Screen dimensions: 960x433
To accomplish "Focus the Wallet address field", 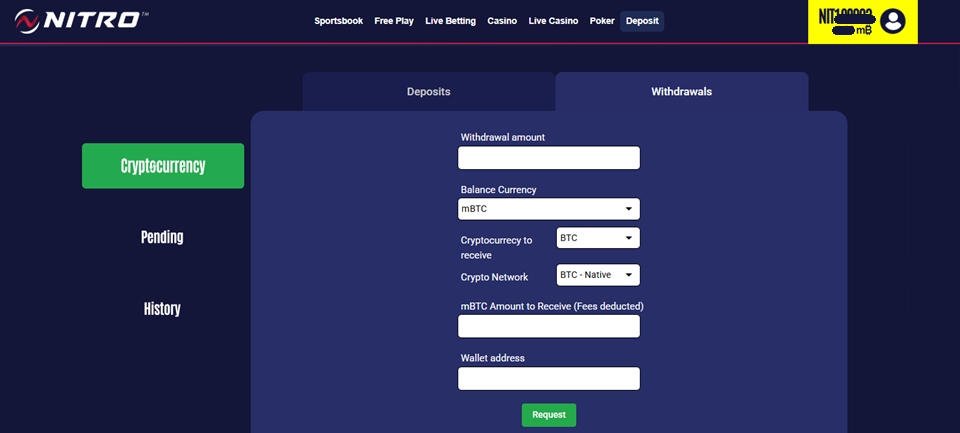I will [x=548, y=379].
